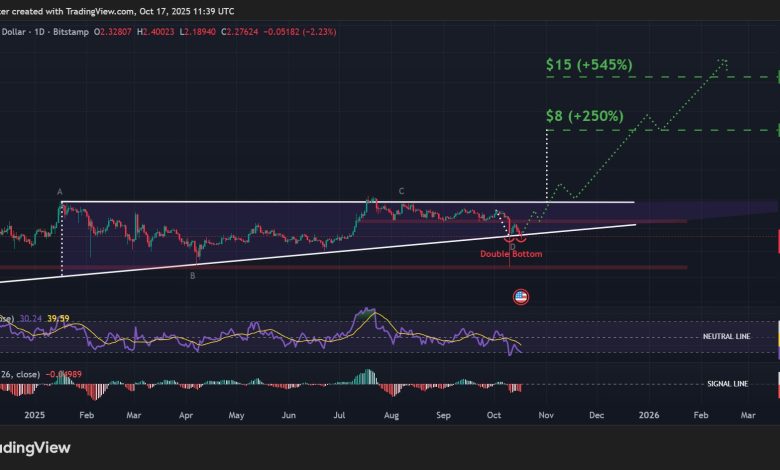Click the red Double Bottom text annotation

click(x=510, y=254)
